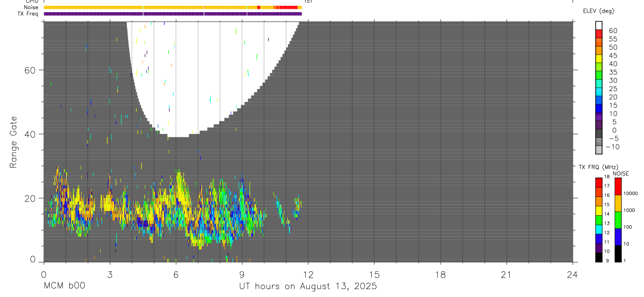Viewport: 644px width, 297px height.
Task: Click the ELEV legend value '−10'
Action: click(x=611, y=147)
